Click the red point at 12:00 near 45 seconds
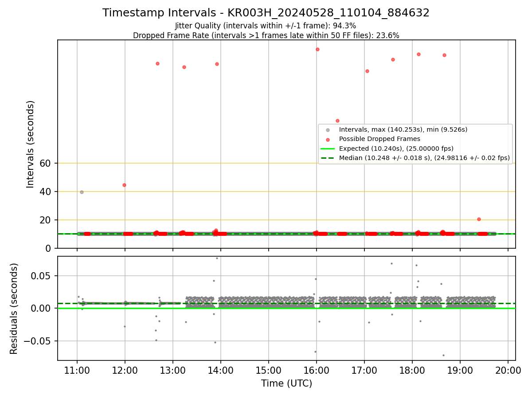This screenshot has height=399, width=532. coord(124,185)
